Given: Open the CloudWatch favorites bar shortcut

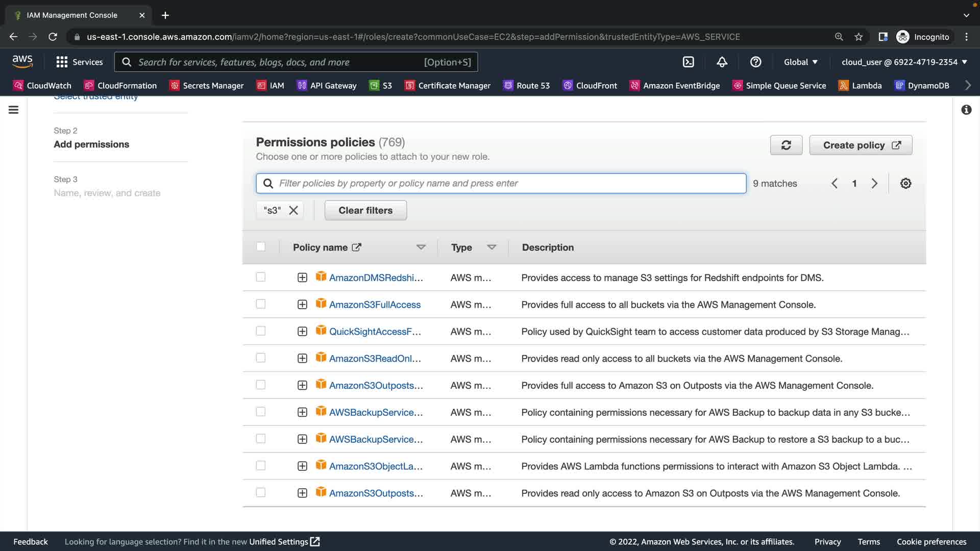Looking at the screenshot, I should [42, 85].
